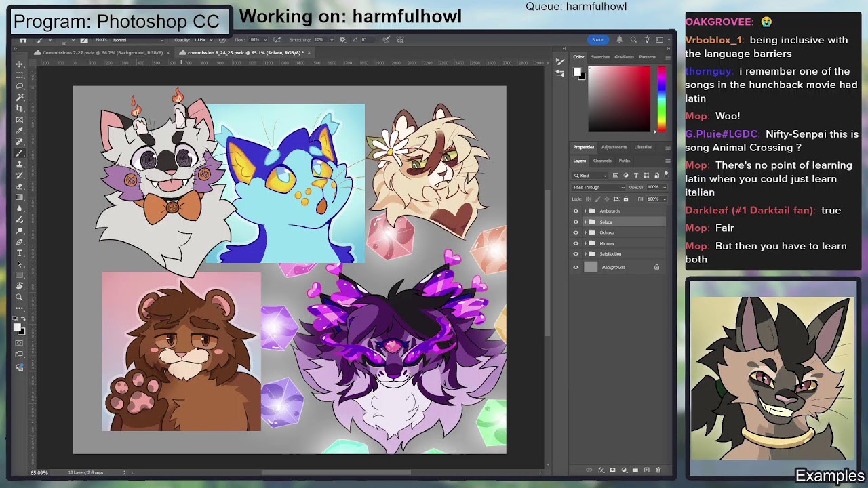Select the Frame tool
Image resolution: width=868 pixels, height=488 pixels.
pyautogui.click(x=19, y=119)
